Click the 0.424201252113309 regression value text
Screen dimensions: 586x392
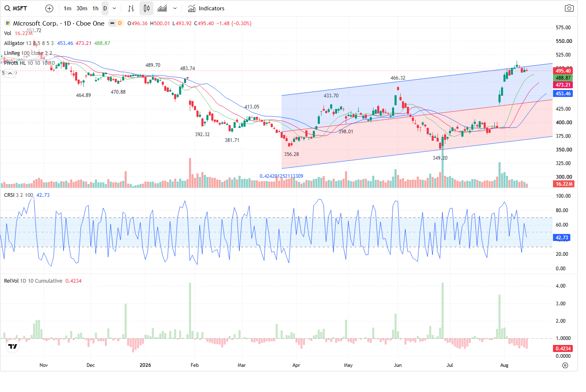click(x=281, y=176)
